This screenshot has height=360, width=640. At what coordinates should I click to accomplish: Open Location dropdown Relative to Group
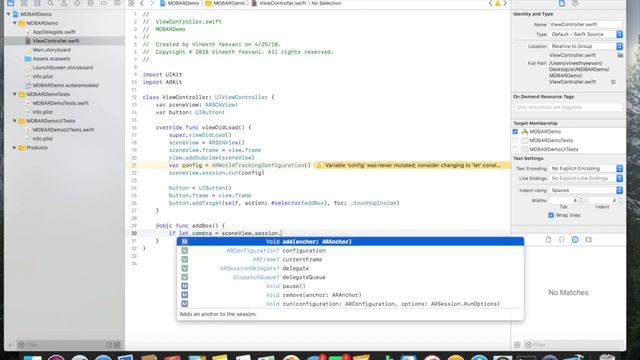point(586,46)
